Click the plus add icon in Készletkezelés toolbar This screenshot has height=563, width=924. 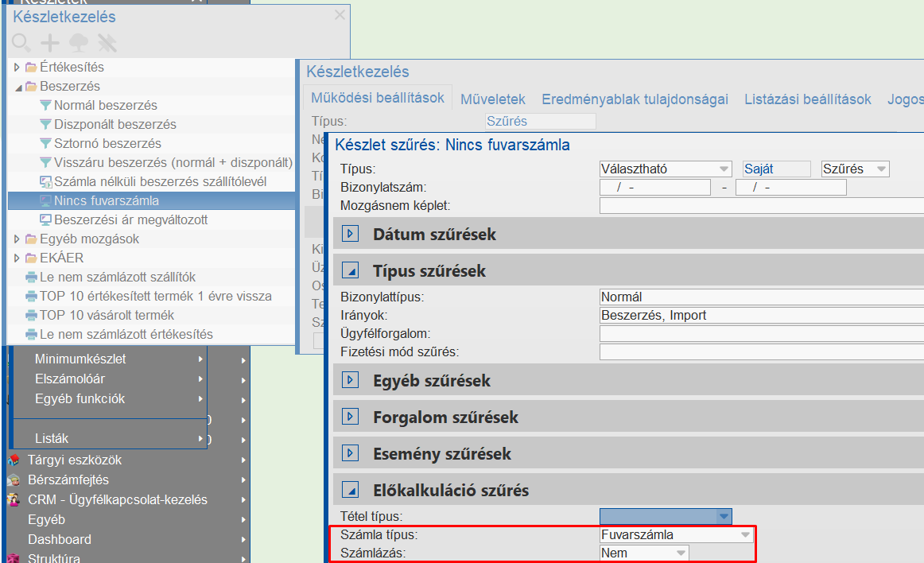tap(50, 42)
